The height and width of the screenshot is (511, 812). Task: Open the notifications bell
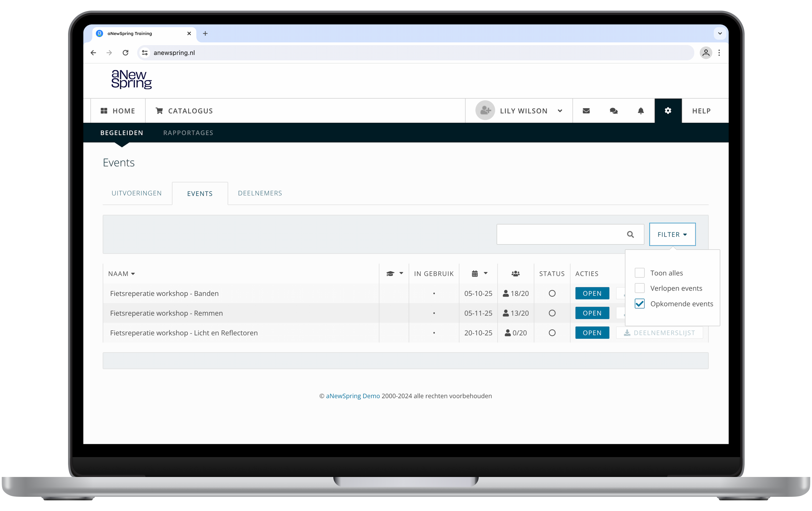(x=641, y=111)
